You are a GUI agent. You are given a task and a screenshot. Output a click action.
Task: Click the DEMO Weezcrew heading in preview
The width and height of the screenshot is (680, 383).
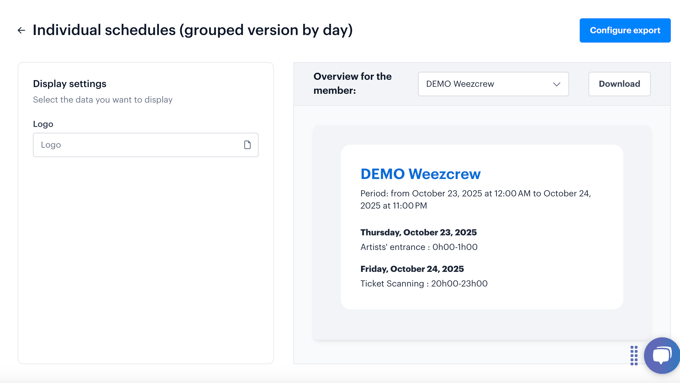tap(421, 174)
